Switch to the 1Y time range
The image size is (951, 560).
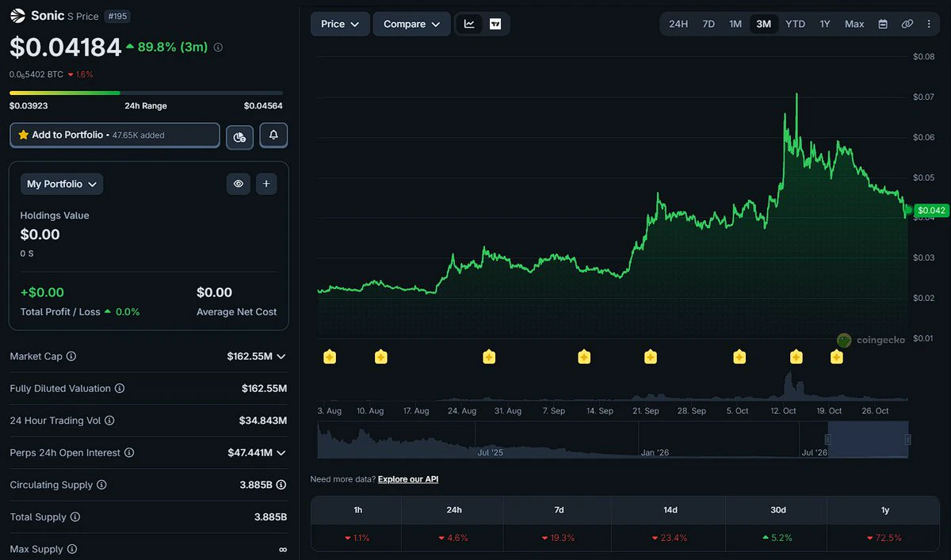[825, 24]
